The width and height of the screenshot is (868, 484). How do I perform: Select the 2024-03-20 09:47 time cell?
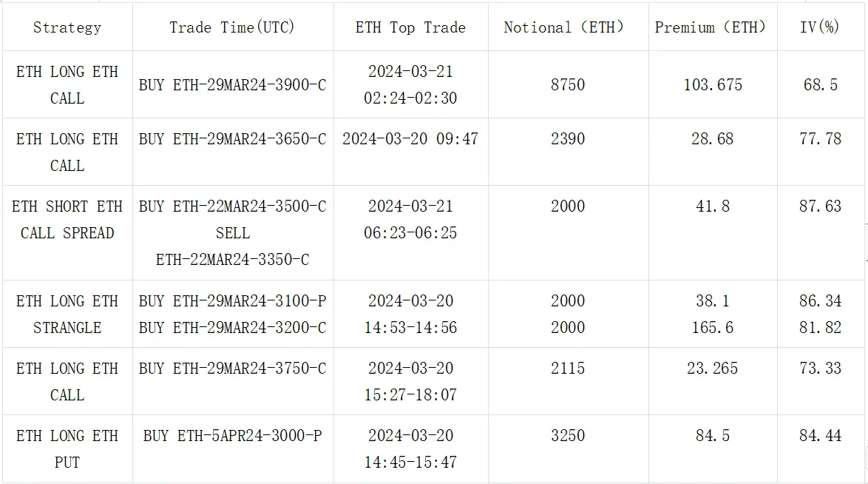pyautogui.click(x=410, y=139)
